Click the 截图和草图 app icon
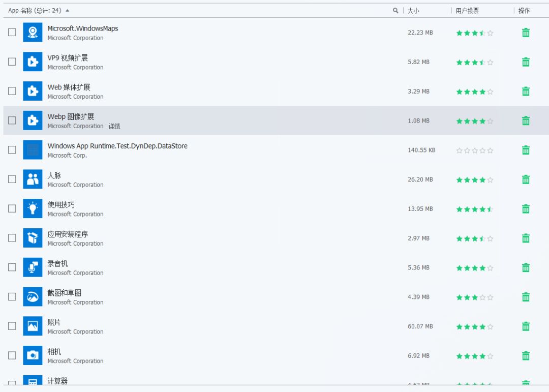Screen dimensions: 549x392 (x=33, y=297)
